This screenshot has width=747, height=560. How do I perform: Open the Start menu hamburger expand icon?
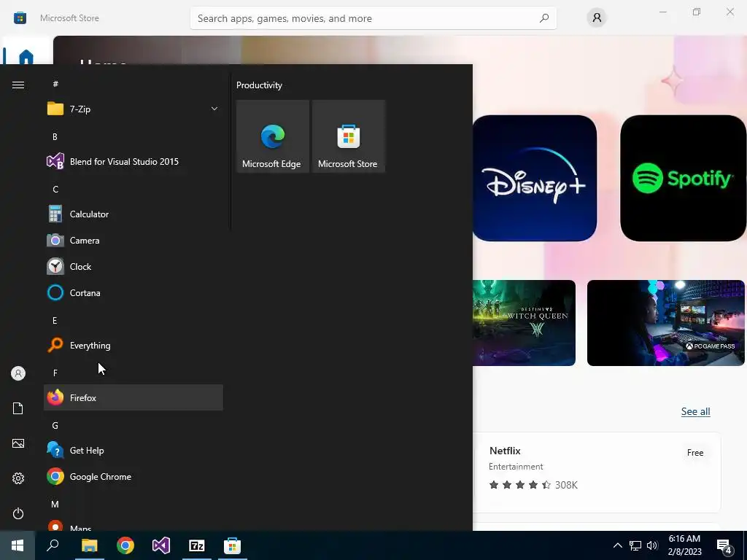click(x=18, y=85)
